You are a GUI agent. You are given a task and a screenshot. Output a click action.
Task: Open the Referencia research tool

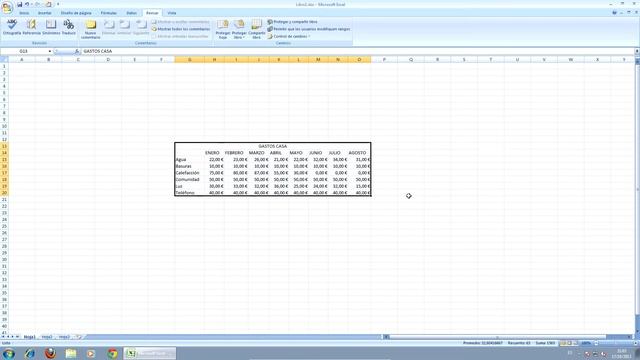coord(31,28)
